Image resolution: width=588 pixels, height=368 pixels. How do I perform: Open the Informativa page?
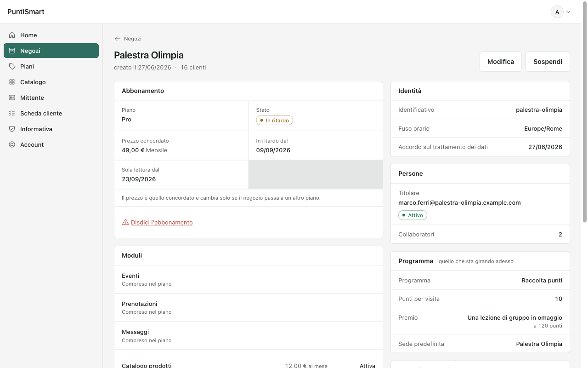click(51, 129)
